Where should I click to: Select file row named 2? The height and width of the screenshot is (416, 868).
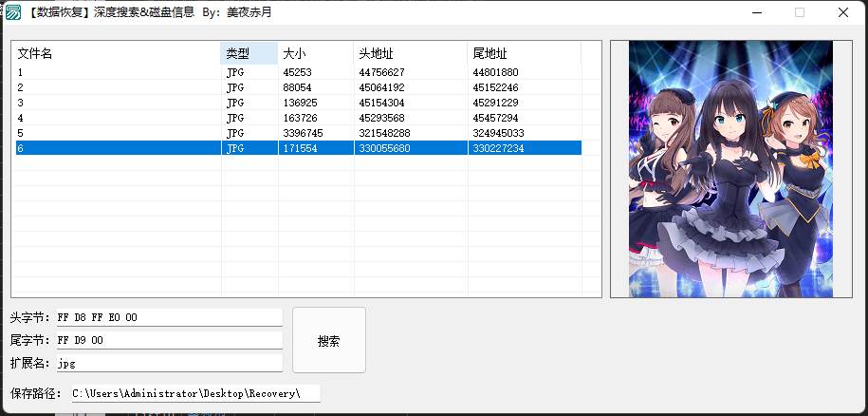299,87
